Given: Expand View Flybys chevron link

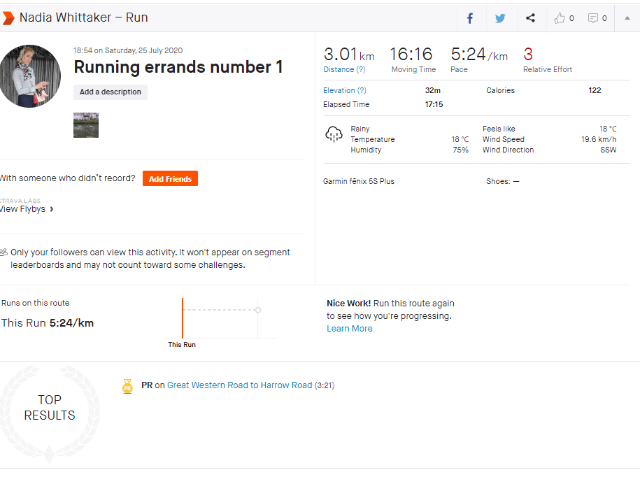Looking at the screenshot, I should [x=26, y=209].
